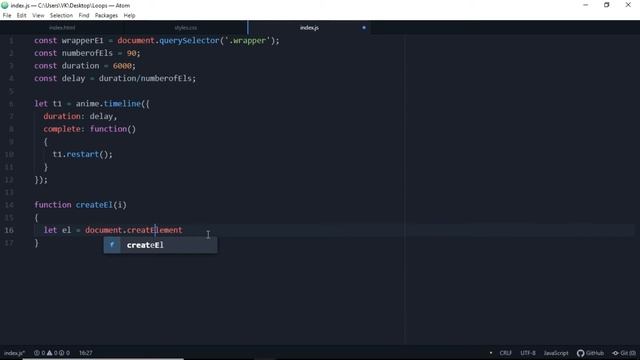Minimize the Atom window
Viewport: 640px width, 360px height.
coord(586,5)
